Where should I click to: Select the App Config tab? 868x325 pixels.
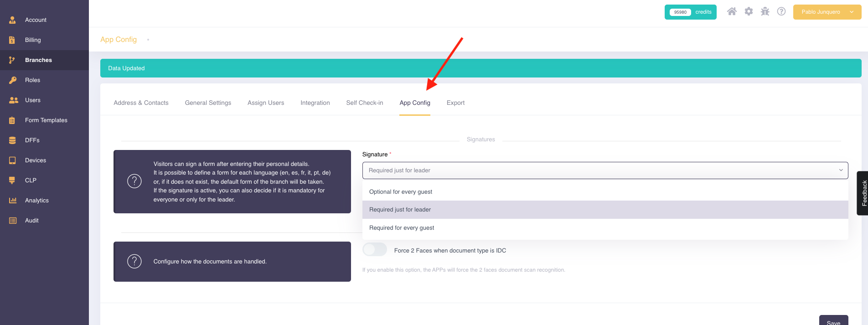click(415, 103)
